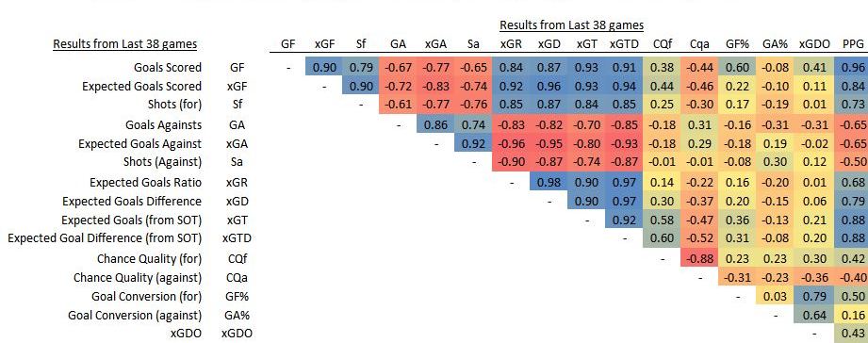
Task: Click the top Results from Last 38 games title
Action: coord(571,24)
